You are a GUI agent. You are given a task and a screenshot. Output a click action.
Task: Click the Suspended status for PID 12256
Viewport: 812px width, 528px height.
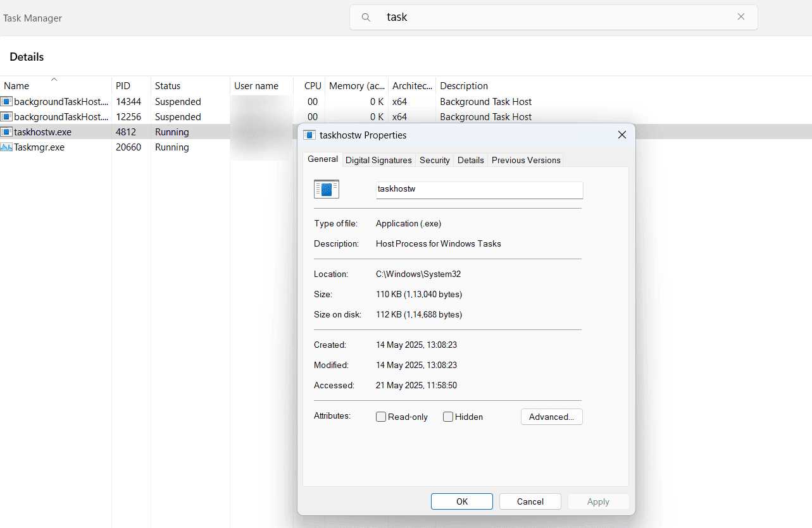coord(178,117)
